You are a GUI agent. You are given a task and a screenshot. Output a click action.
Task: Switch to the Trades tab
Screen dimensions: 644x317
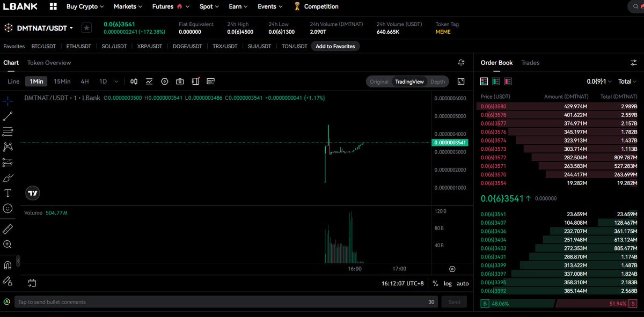coord(530,63)
